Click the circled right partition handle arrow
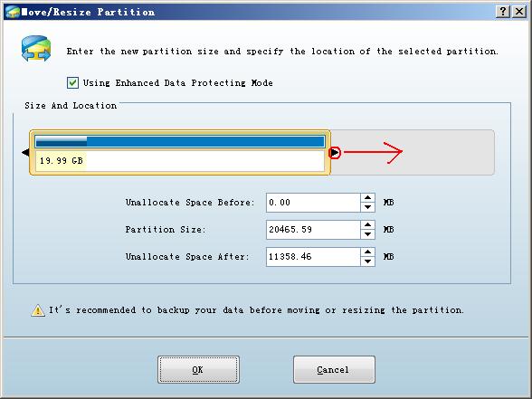The height and width of the screenshot is (399, 532). [x=335, y=152]
